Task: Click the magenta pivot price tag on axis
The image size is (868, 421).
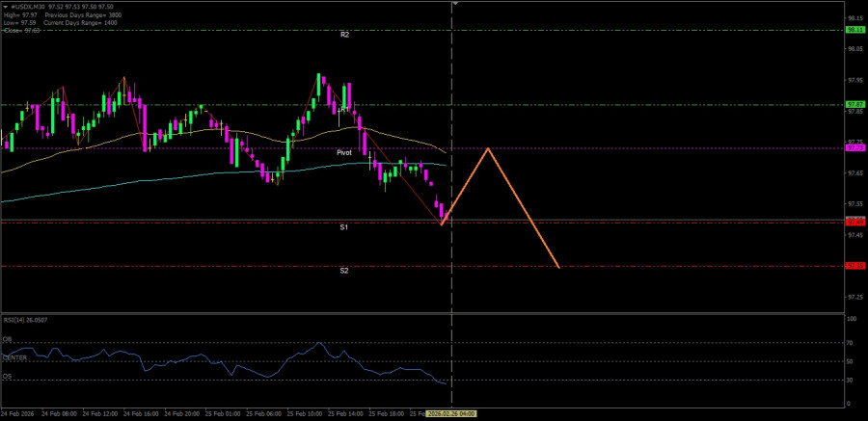Action: coord(854,147)
